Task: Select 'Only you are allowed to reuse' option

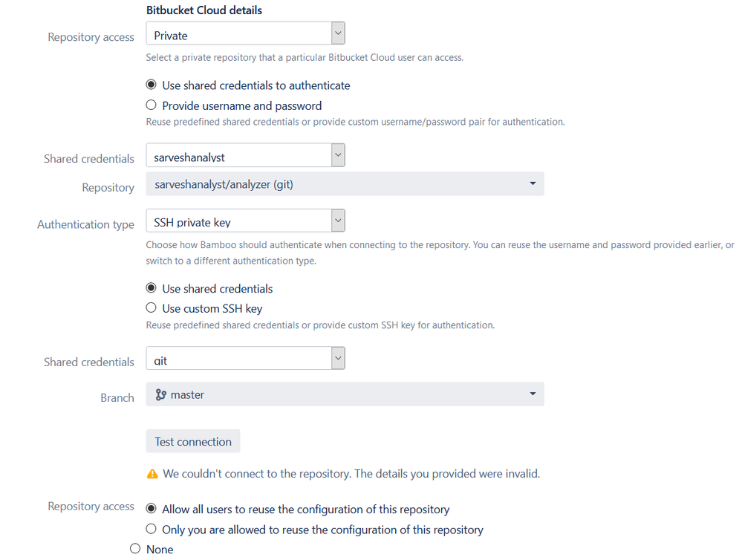Action: click(x=151, y=528)
